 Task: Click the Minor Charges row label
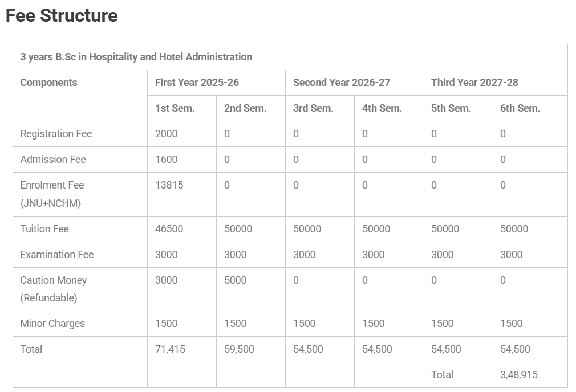pos(52,324)
